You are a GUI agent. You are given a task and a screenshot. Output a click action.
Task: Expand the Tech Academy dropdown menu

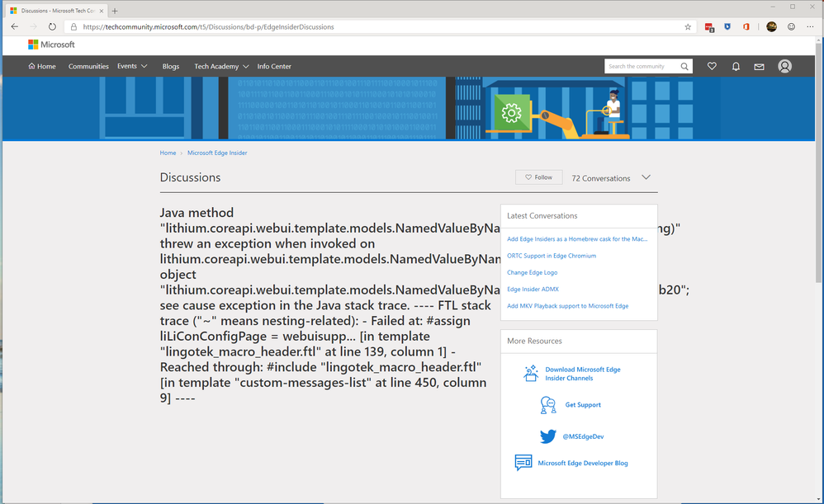click(221, 66)
